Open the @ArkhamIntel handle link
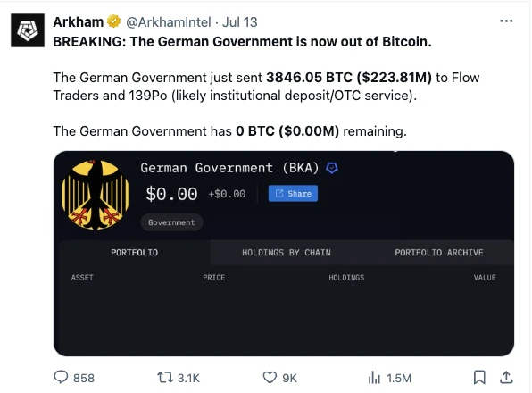532x393 pixels. 169,22
